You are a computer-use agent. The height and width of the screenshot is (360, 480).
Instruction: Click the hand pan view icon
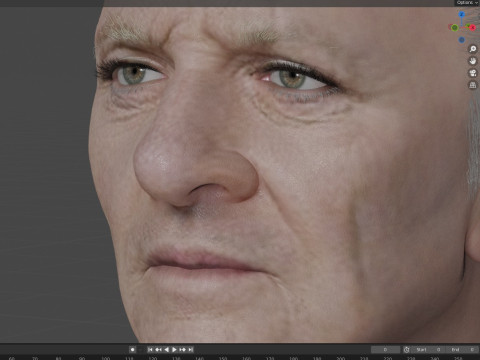(x=473, y=61)
